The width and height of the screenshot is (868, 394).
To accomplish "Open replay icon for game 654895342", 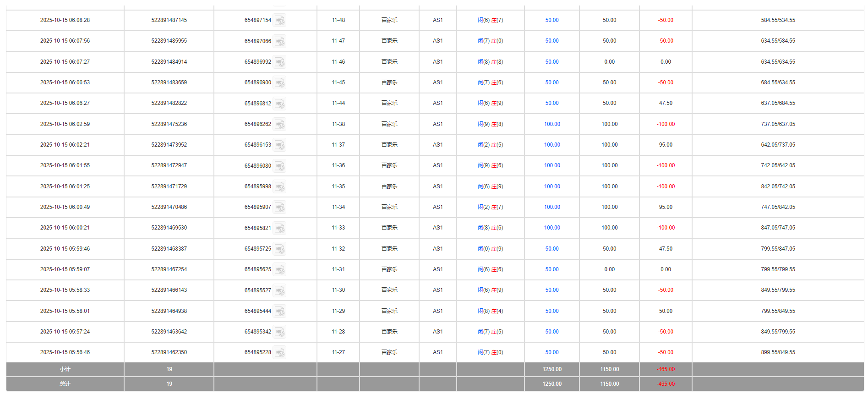I will click(279, 332).
